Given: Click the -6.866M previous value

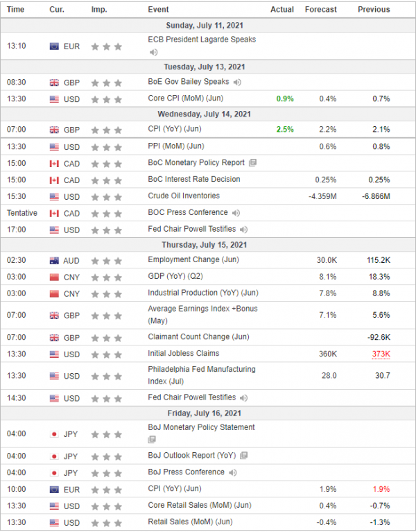Looking at the screenshot, I should [x=376, y=196].
